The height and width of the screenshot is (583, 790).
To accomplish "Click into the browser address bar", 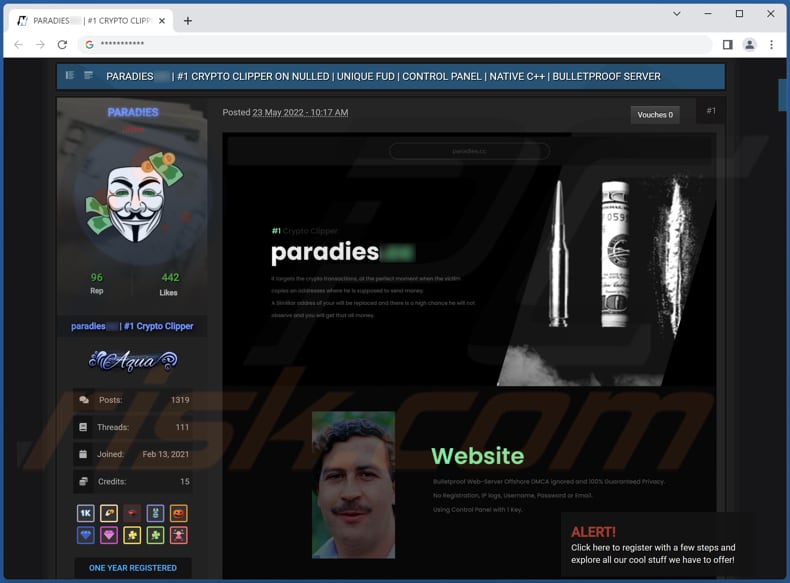I will (400, 44).
